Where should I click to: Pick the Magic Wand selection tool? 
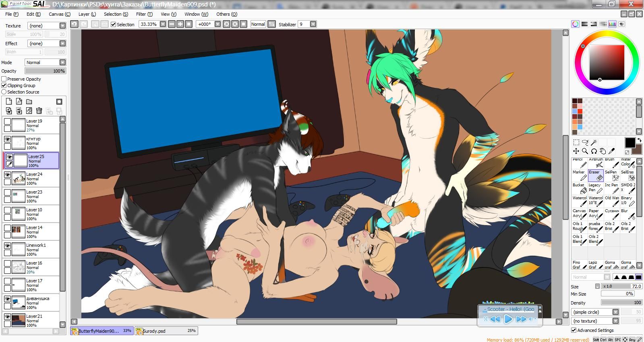(x=594, y=142)
